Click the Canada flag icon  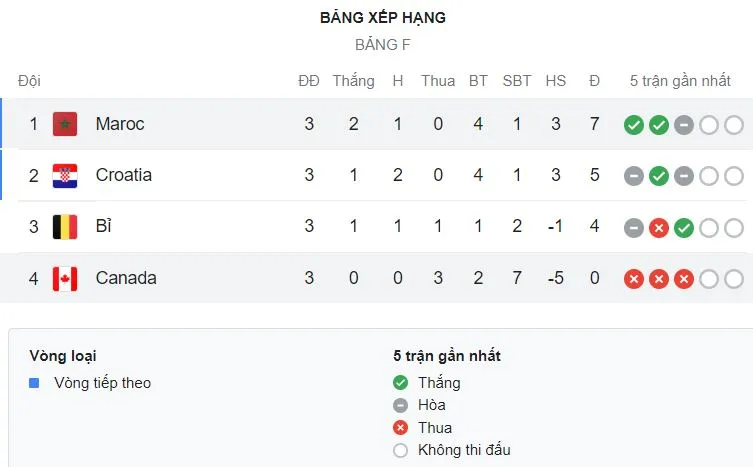pos(65,278)
